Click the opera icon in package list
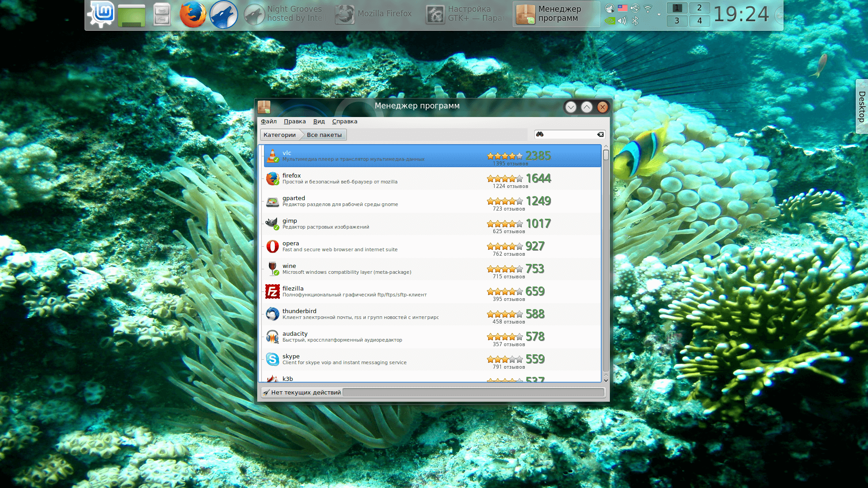This screenshot has width=868, height=488. pos(272,246)
